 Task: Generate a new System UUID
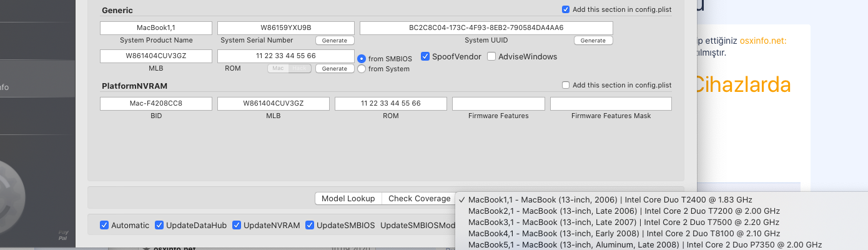(593, 41)
